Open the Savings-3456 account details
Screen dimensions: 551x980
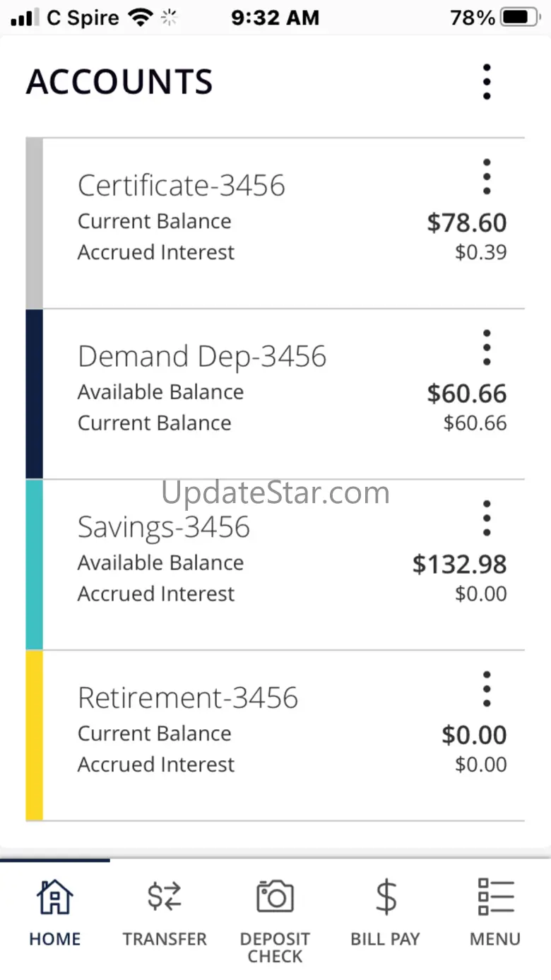275,565
